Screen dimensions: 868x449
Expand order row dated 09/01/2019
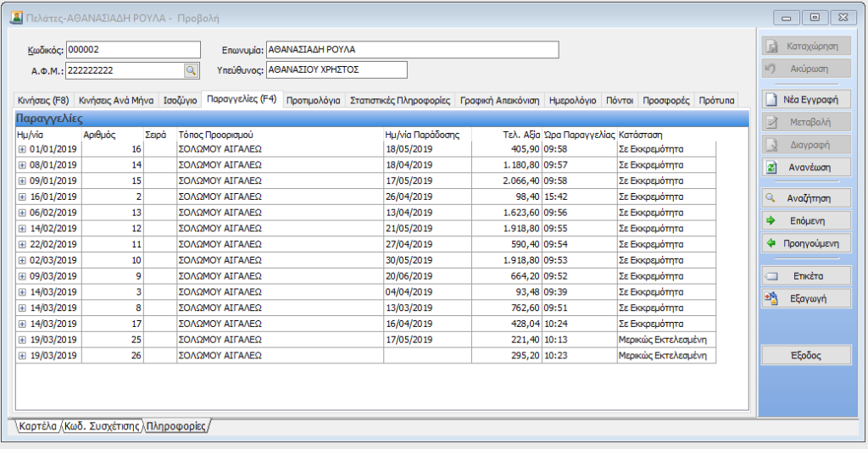coord(22,180)
